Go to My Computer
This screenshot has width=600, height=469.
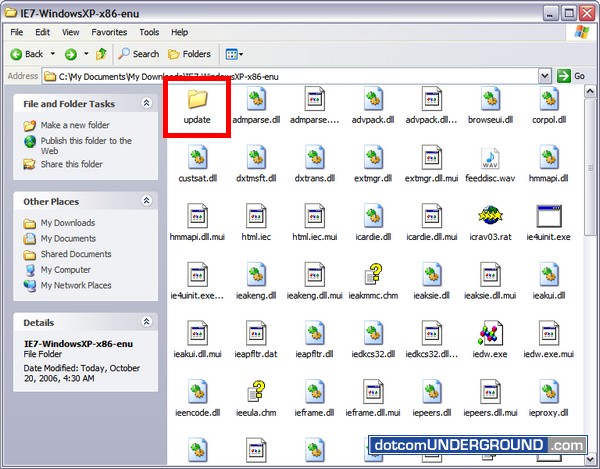pos(65,270)
